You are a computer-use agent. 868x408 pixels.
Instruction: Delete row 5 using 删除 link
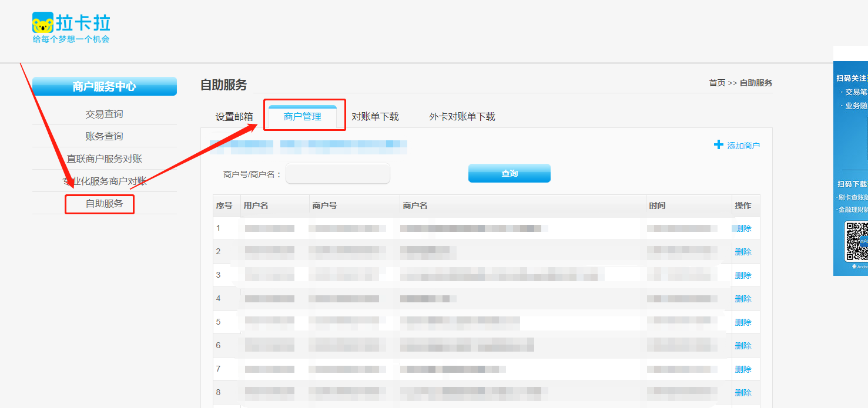[x=743, y=322]
